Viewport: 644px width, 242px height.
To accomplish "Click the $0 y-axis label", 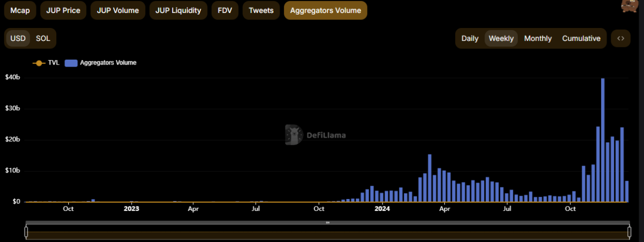I will [16, 202].
